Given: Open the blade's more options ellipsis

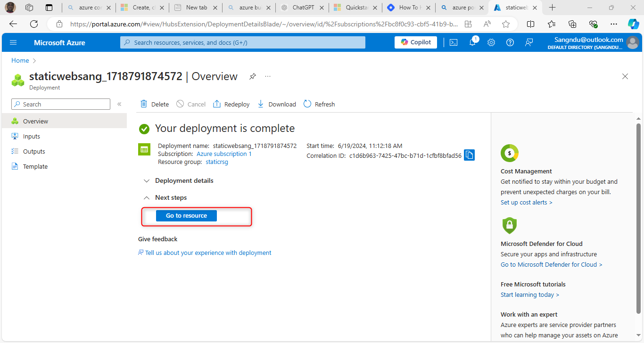Looking at the screenshot, I should 268,76.
